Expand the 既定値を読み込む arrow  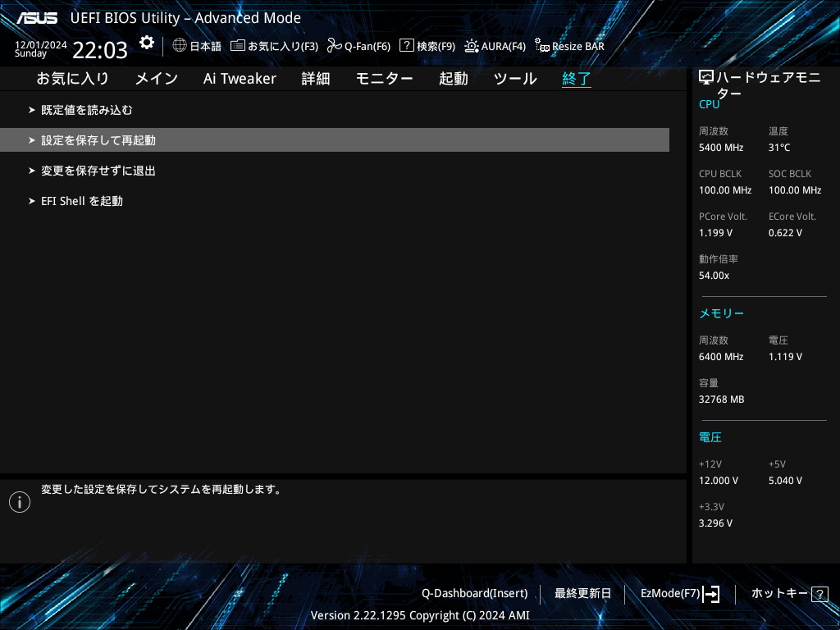click(x=32, y=110)
